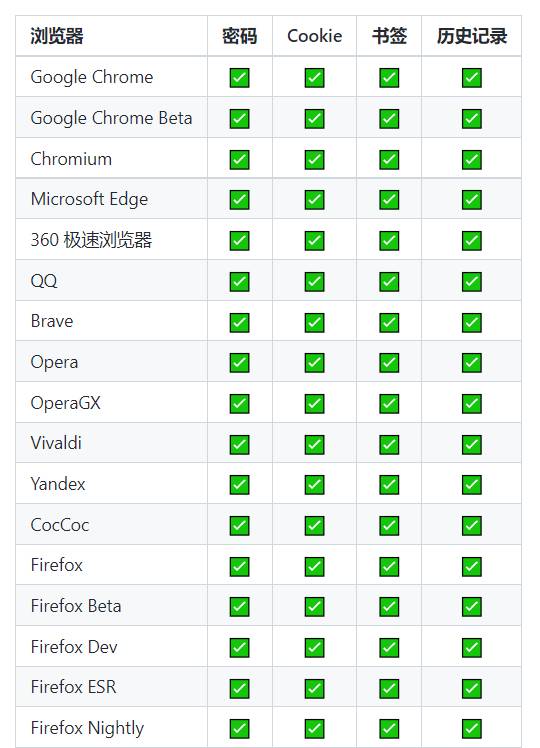Image resolution: width=540 pixels, height=748 pixels.
Task: Click Brave password check mark
Action: coord(239,322)
